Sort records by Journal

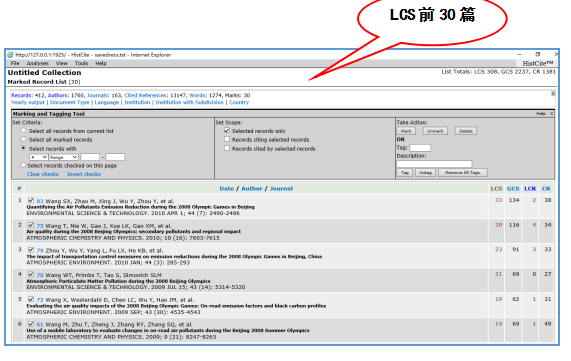[x=281, y=189]
